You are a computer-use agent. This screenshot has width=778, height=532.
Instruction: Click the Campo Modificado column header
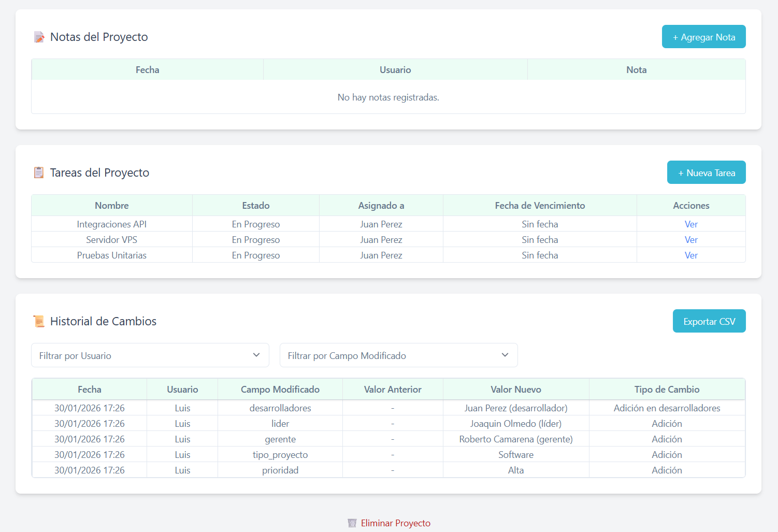[x=280, y=390]
